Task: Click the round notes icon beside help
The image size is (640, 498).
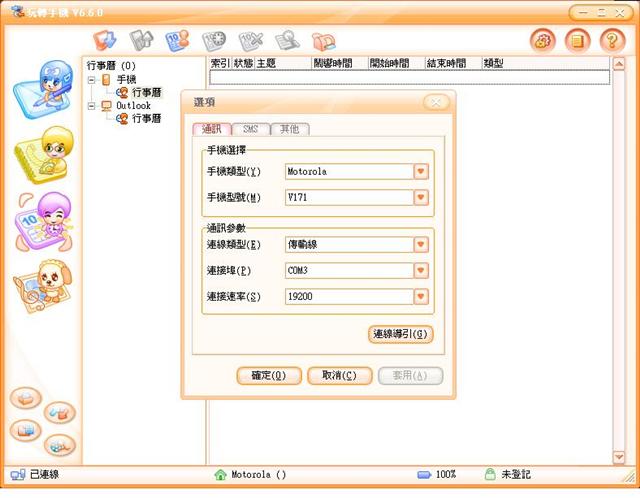Action: point(577,41)
